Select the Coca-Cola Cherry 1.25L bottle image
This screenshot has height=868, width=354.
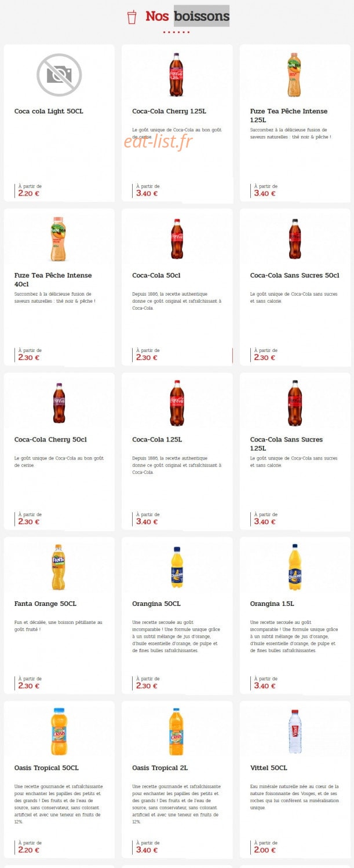(x=177, y=75)
